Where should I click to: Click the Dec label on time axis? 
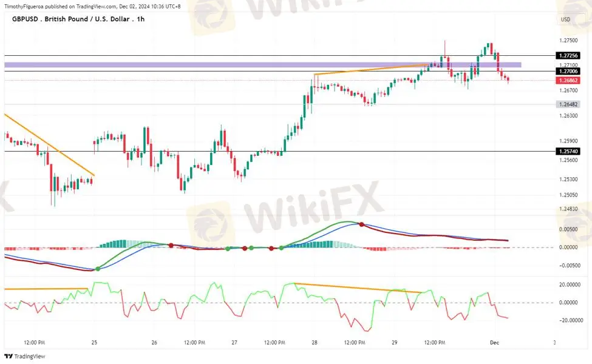(x=494, y=343)
